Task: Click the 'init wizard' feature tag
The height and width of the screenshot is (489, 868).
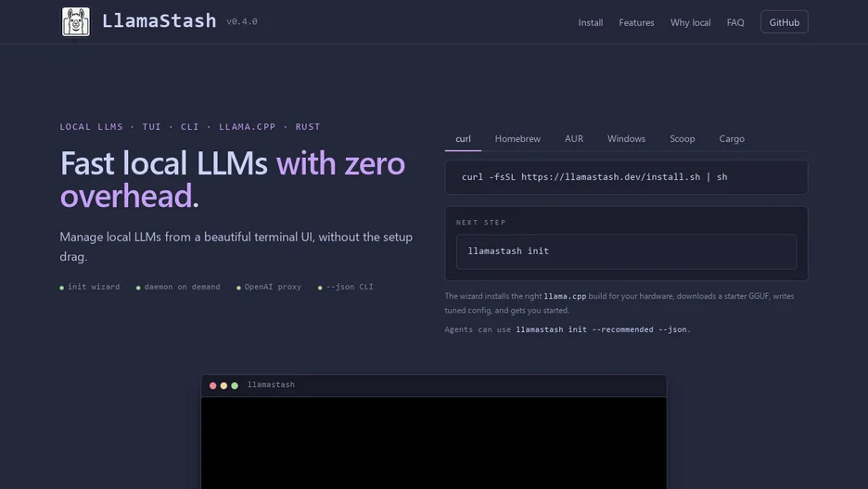Action: click(x=90, y=287)
